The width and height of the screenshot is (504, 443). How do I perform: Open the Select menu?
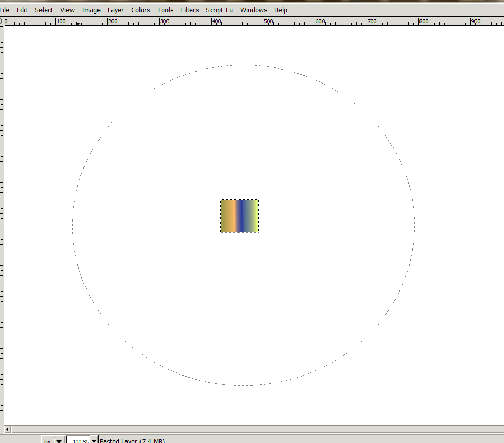point(44,10)
